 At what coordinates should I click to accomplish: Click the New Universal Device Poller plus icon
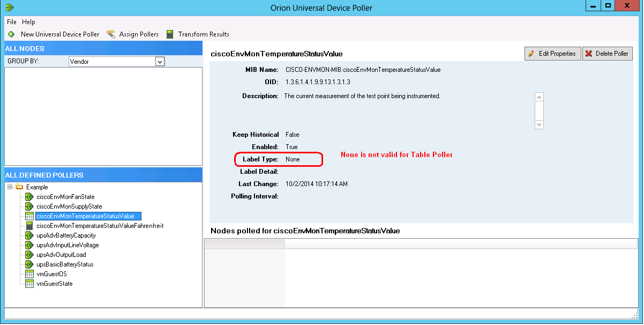11,34
